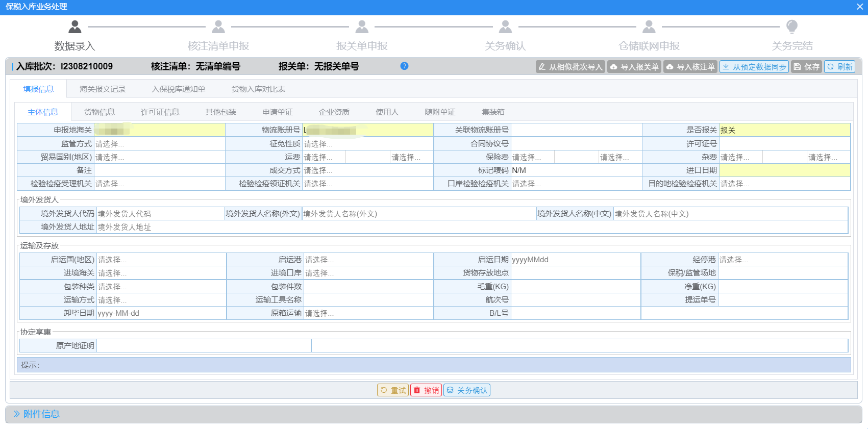Click 导入报关单 button
Image resolution: width=868 pixels, height=429 pixels.
point(634,67)
